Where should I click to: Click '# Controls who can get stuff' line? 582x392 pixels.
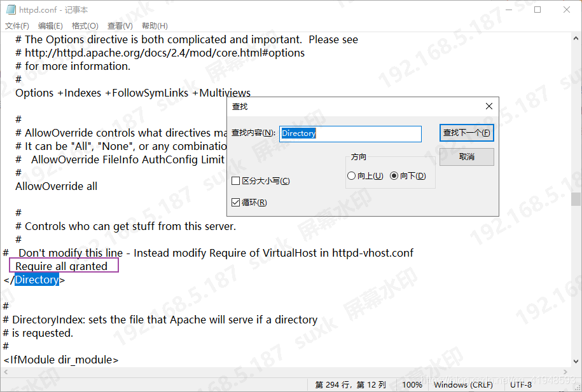click(125, 226)
